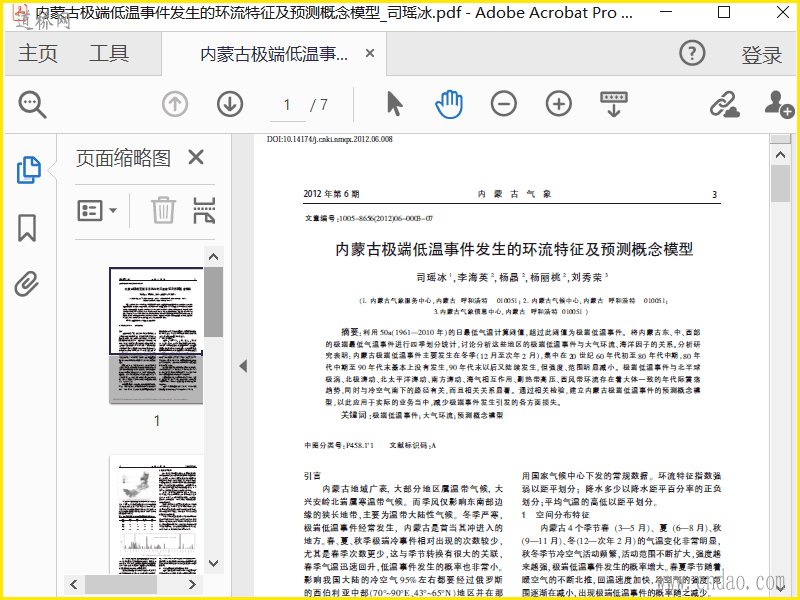Screen dimensions: 800x600
Task: Click the 引言 section heading
Action: (312, 476)
